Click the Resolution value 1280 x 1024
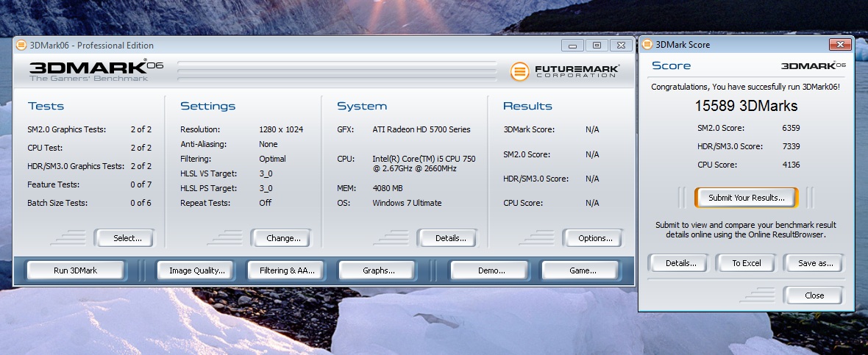 [x=281, y=129]
